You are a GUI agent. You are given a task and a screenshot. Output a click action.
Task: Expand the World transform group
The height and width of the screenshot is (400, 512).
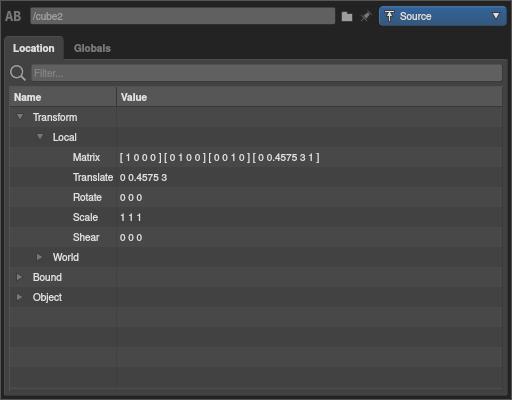(39, 257)
